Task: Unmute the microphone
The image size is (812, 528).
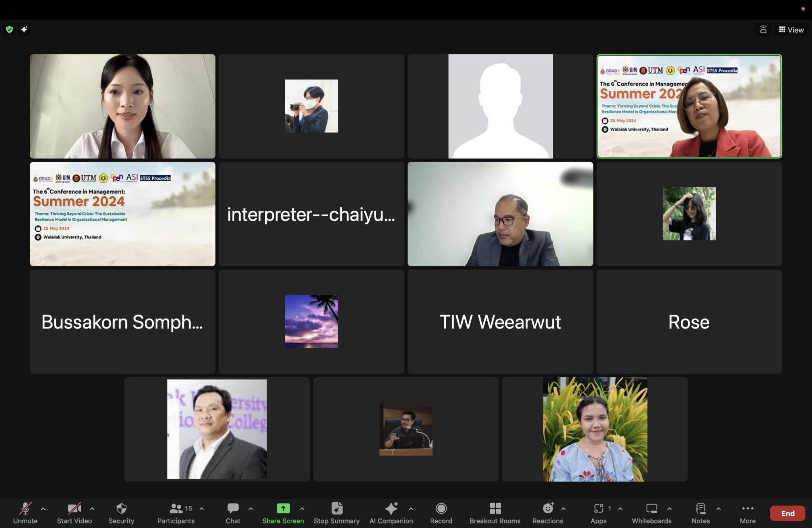Action: 25,509
